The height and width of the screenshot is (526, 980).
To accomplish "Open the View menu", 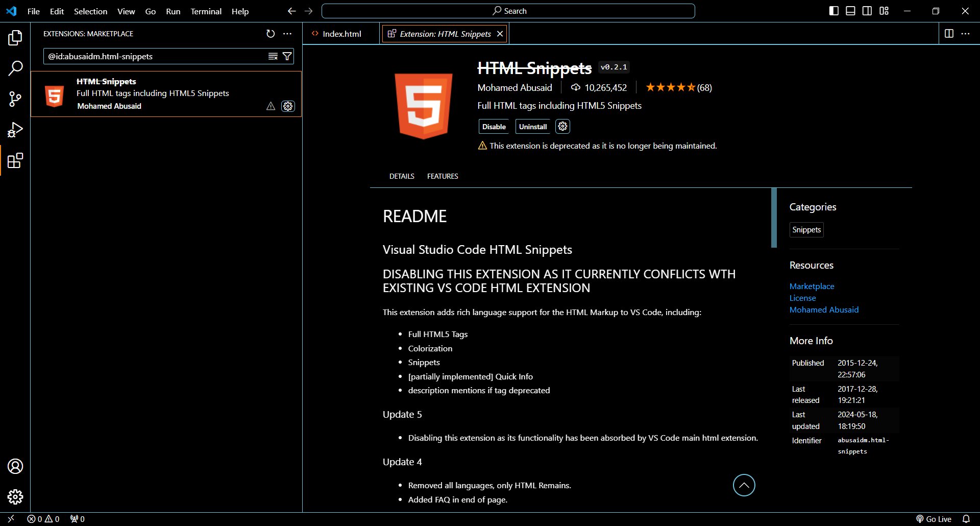I will tap(126, 11).
